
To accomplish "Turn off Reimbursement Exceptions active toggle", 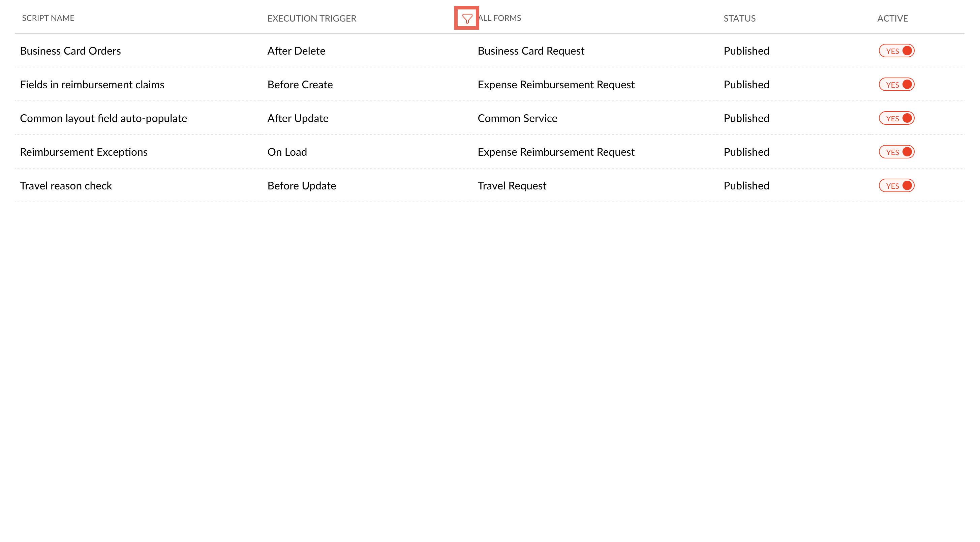I will (896, 152).
